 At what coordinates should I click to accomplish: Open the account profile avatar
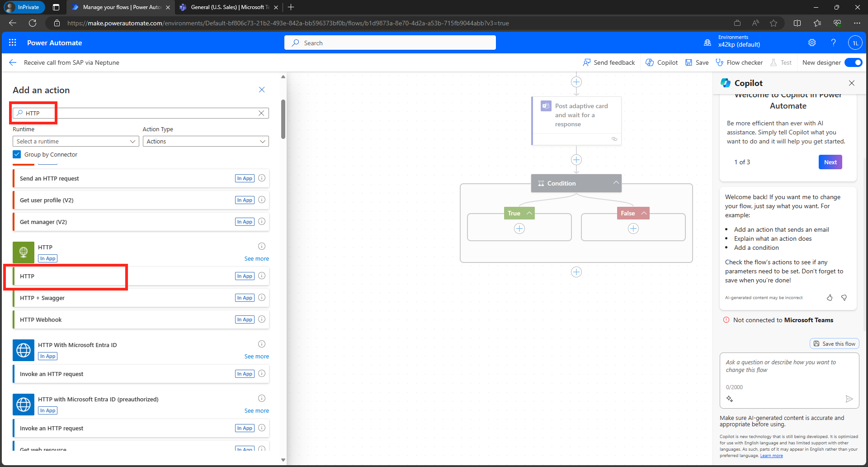click(855, 43)
